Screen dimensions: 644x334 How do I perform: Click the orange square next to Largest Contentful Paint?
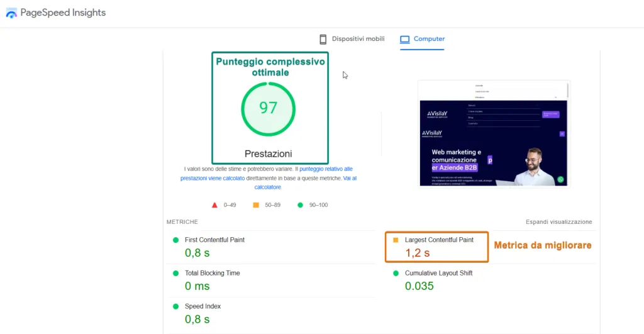(396, 240)
